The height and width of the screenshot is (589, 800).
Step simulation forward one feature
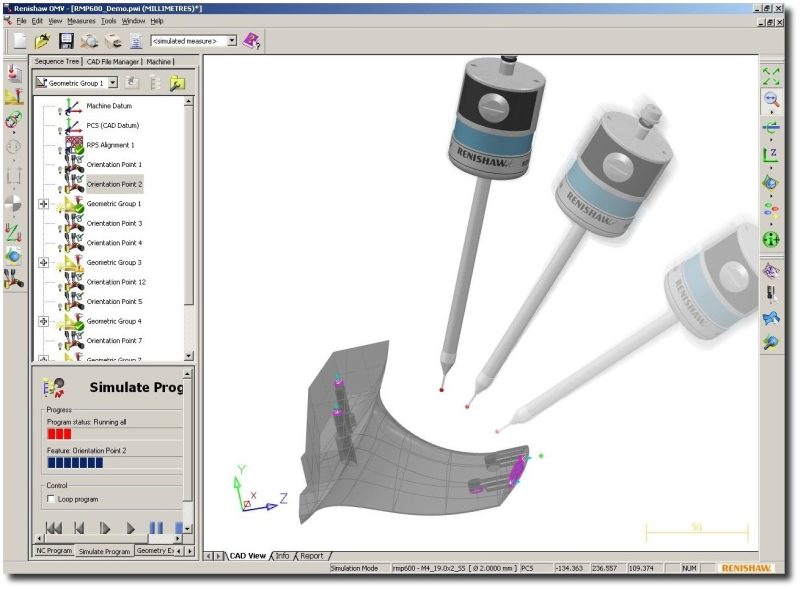105,527
